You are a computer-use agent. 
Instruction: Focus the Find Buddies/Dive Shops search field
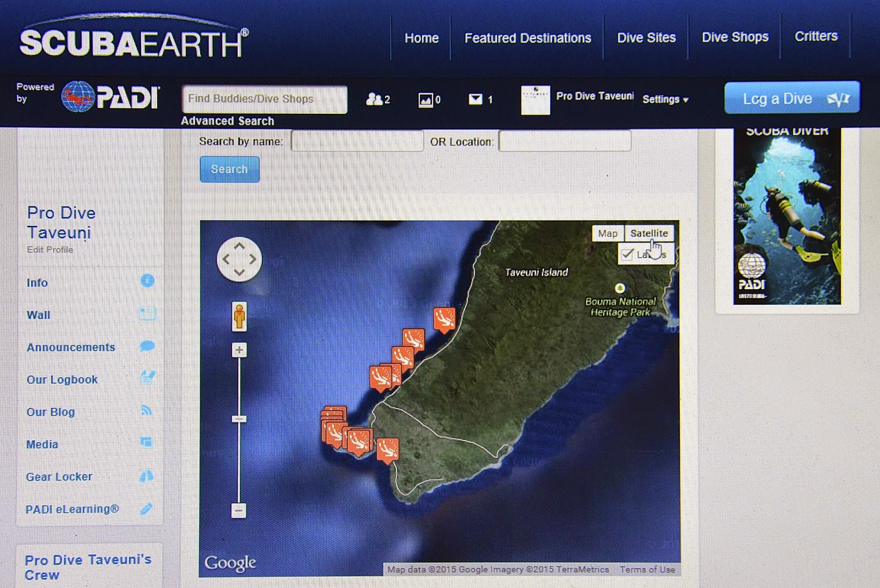pos(265,99)
